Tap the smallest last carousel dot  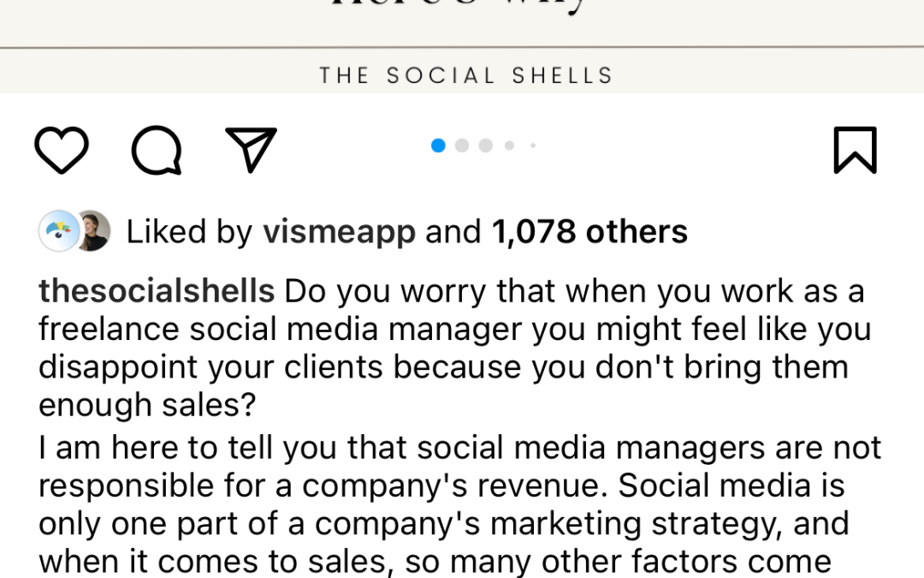532,146
